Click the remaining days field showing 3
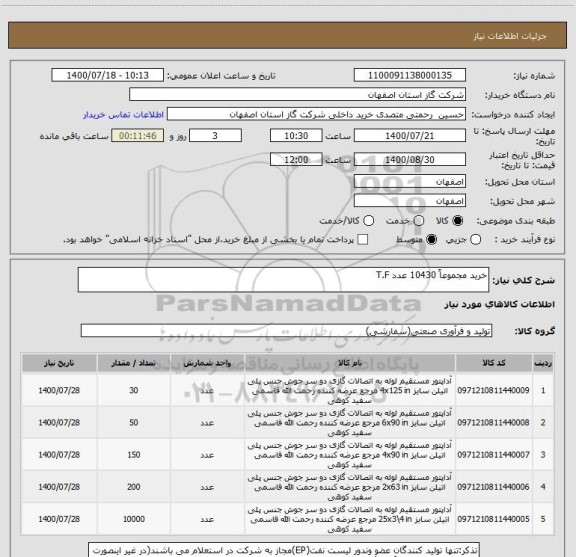 pos(215,136)
